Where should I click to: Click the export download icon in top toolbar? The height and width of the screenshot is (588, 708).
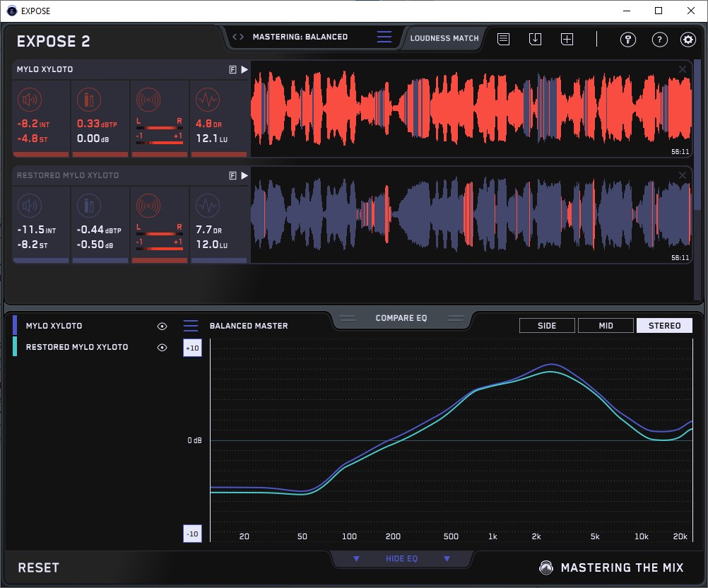coord(536,39)
